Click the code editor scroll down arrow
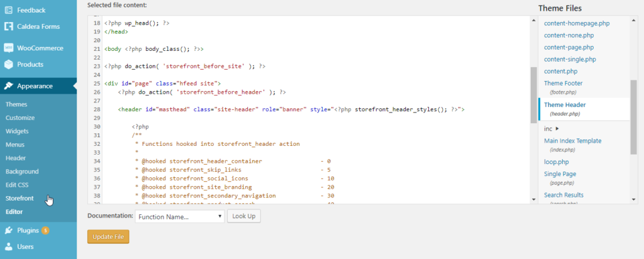The height and width of the screenshot is (259, 644). pyautogui.click(x=533, y=199)
